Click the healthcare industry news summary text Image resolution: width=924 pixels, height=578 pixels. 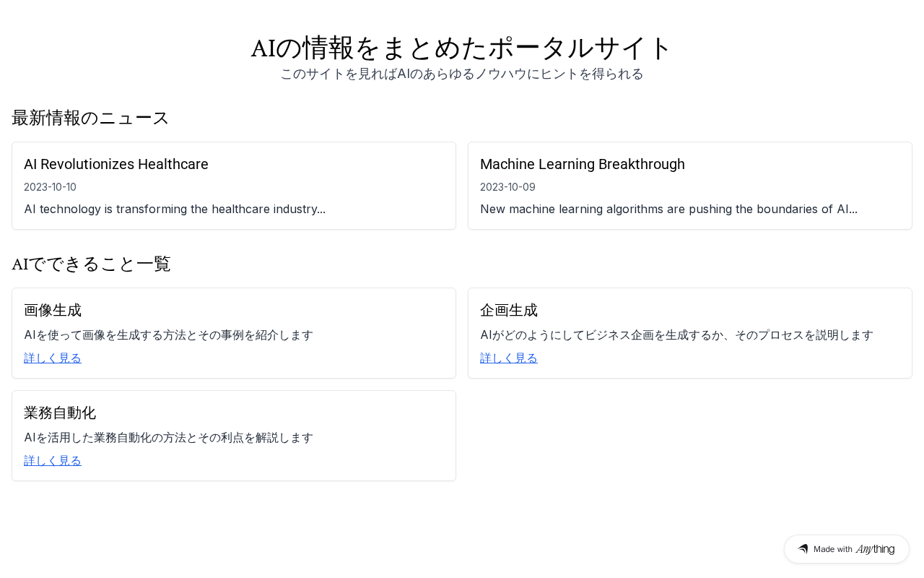coord(175,209)
